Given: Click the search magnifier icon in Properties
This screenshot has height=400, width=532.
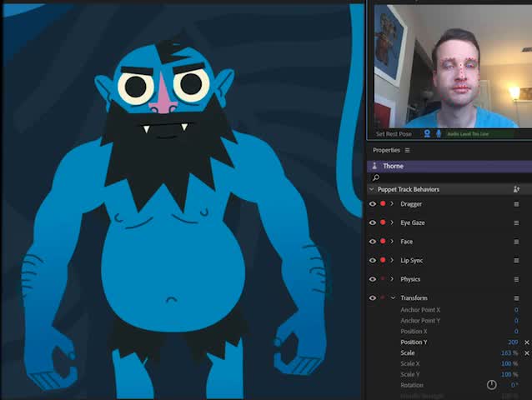Looking at the screenshot, I should (x=376, y=177).
